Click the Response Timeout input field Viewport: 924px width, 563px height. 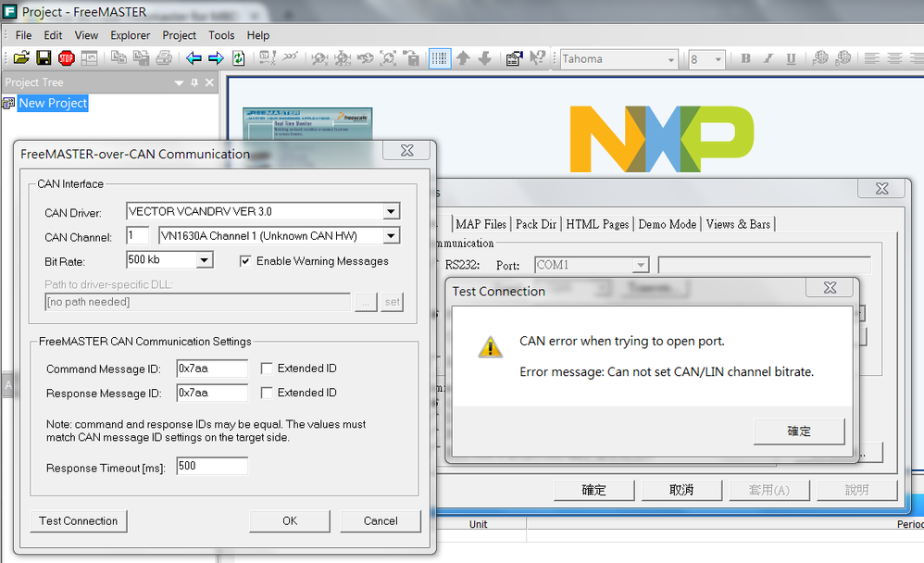[212, 466]
